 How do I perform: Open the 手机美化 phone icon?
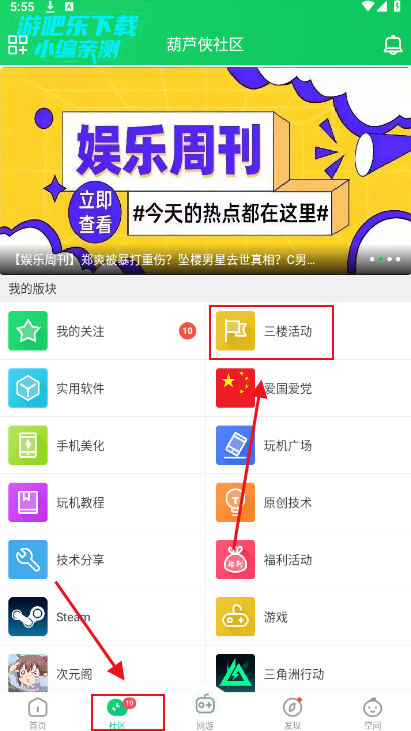tap(28, 445)
